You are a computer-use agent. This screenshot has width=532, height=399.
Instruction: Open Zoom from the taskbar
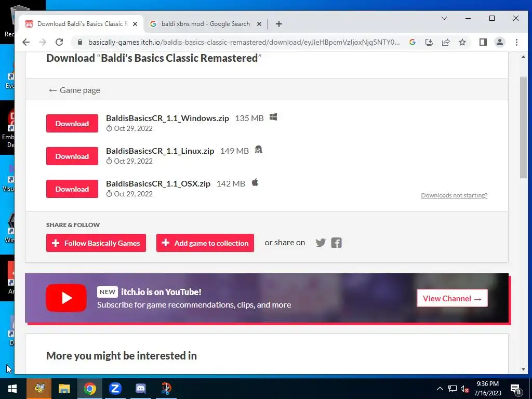[x=115, y=389]
